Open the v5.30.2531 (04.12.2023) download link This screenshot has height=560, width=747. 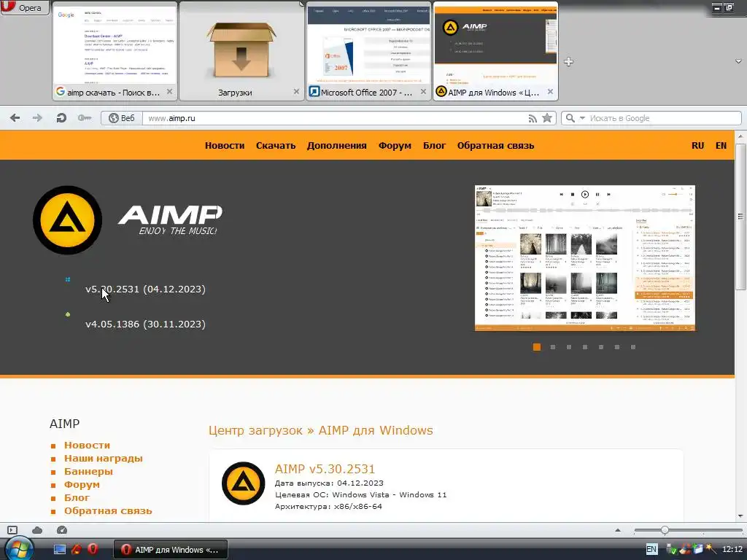145,289
